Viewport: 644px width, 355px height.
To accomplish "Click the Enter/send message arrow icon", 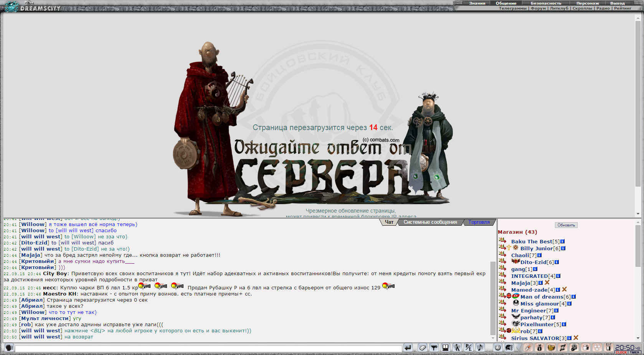I will pyautogui.click(x=408, y=348).
